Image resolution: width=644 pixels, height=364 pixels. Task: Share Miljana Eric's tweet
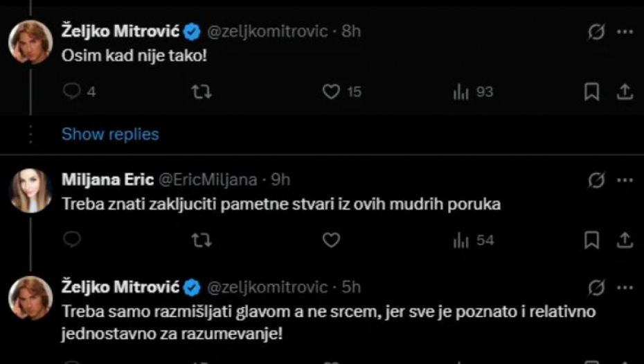(625, 240)
